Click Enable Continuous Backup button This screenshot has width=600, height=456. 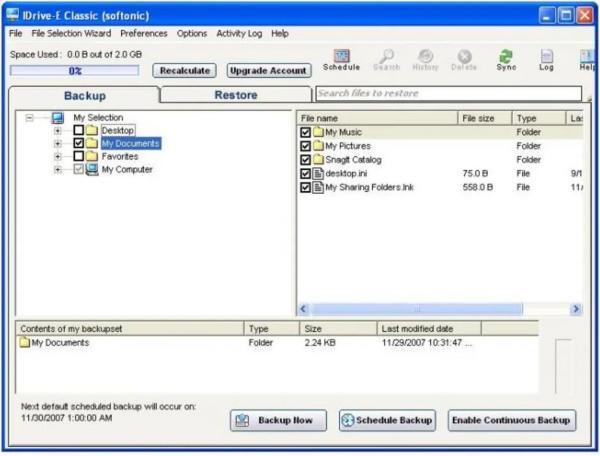point(512,420)
